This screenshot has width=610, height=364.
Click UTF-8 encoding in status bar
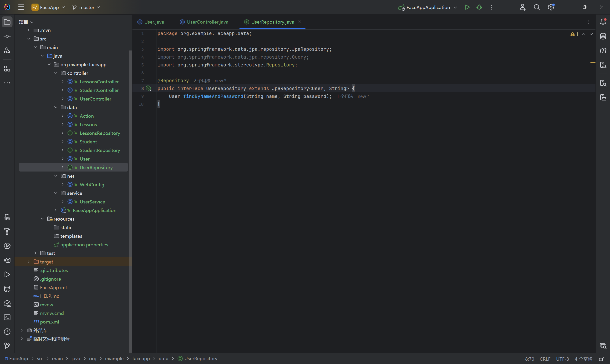[562, 359]
